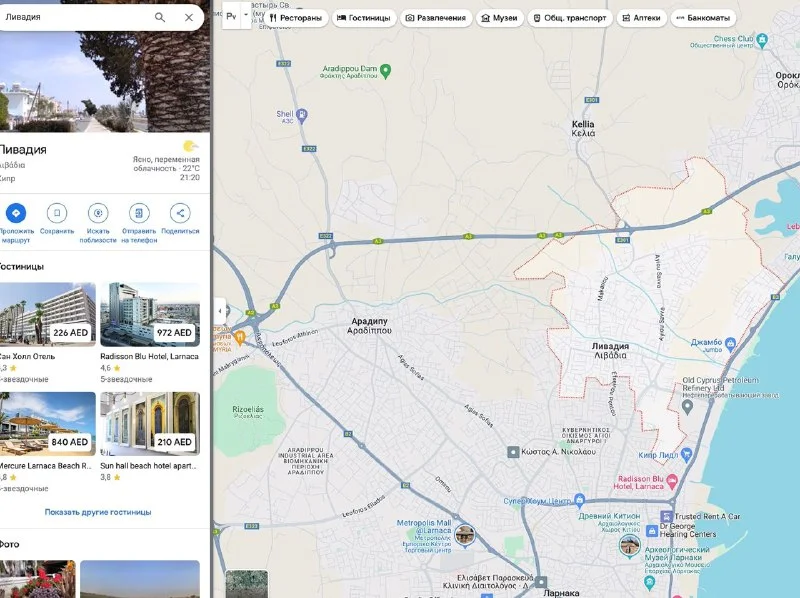
Task: Enable the Аптеки filter chip
Action: (x=639, y=17)
